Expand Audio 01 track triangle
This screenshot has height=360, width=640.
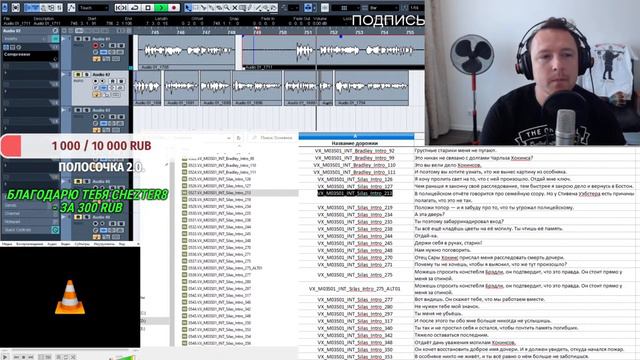click(x=63, y=39)
